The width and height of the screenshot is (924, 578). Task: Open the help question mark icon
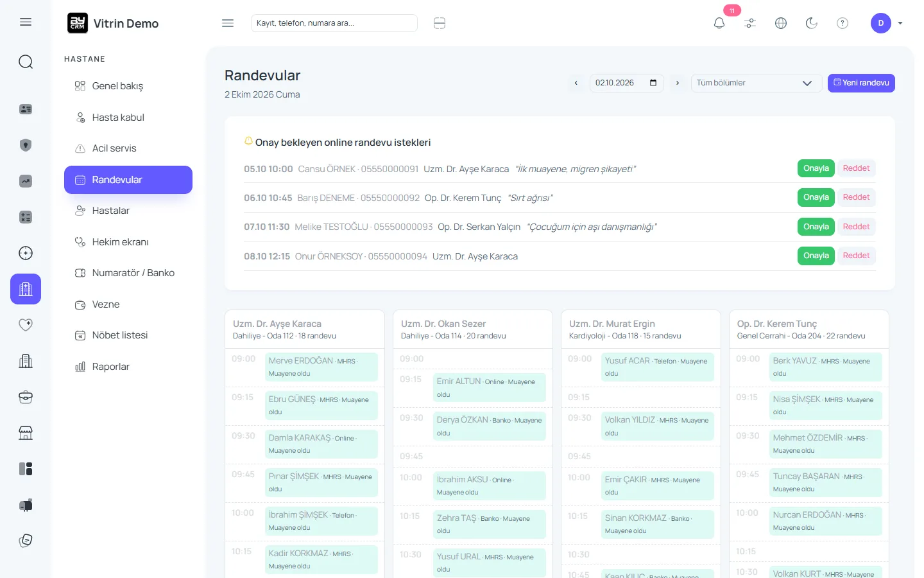pos(843,23)
